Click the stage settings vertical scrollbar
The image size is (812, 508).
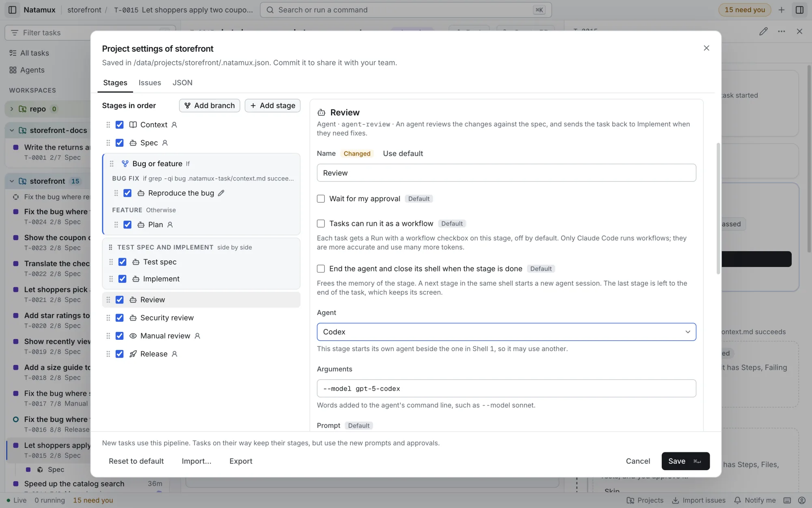[718, 208]
